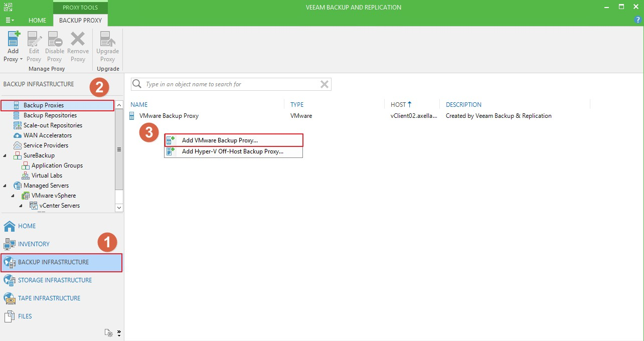
Task: Select Add VMware Backup Proxy menu entry
Action: [220, 140]
